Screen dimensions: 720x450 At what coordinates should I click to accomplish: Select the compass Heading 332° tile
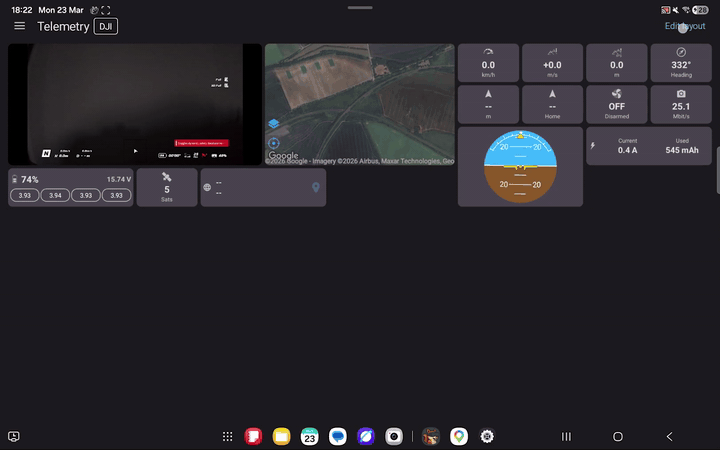[681, 63]
